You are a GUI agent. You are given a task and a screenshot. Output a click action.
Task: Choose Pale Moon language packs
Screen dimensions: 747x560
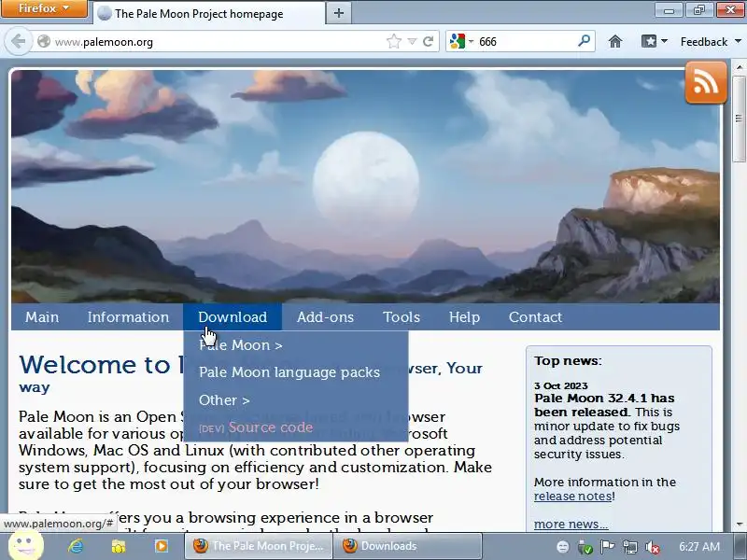[x=295, y=372]
